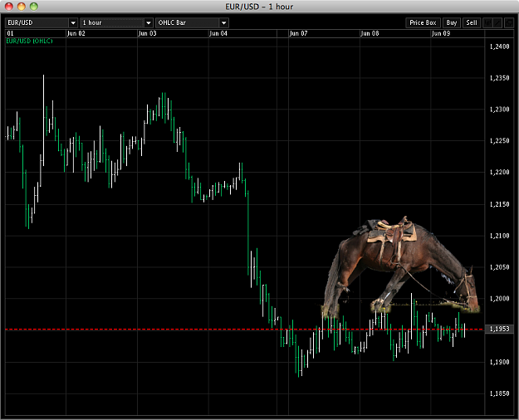Image resolution: width=519 pixels, height=420 pixels.
Task: Click the 1.2150 price axis label
Action: coord(499,204)
